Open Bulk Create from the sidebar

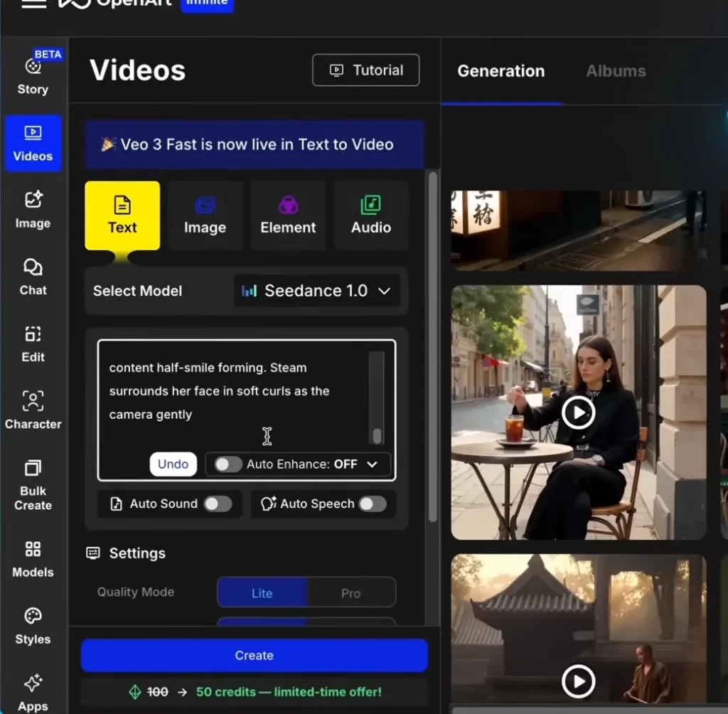point(33,486)
